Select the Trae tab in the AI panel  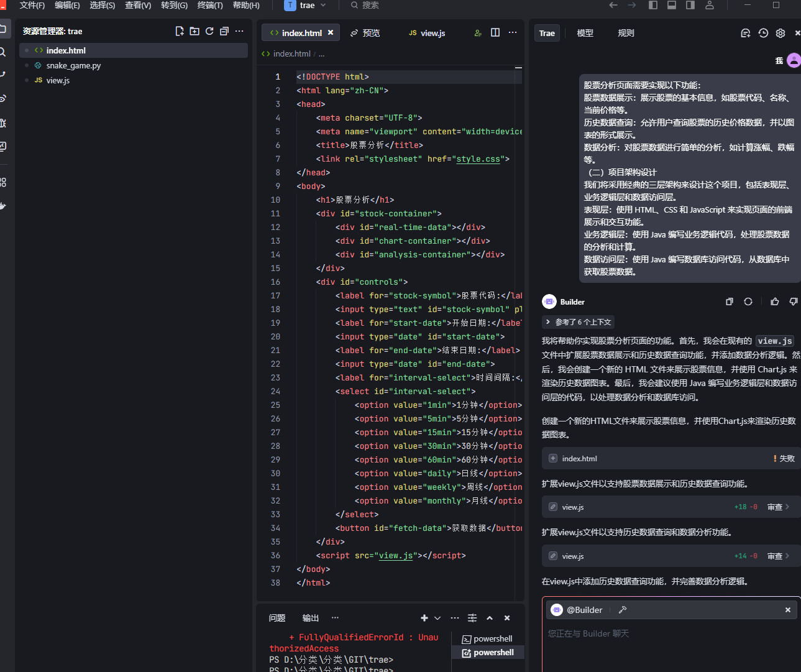547,33
